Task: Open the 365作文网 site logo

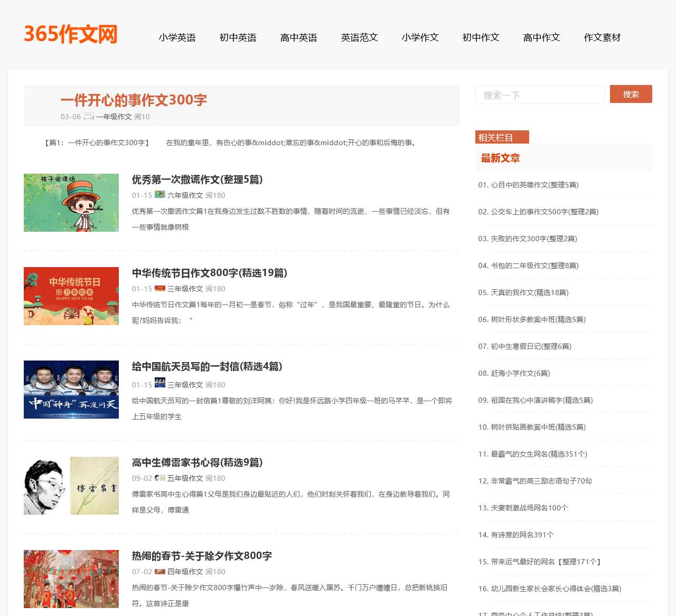Action: click(71, 34)
